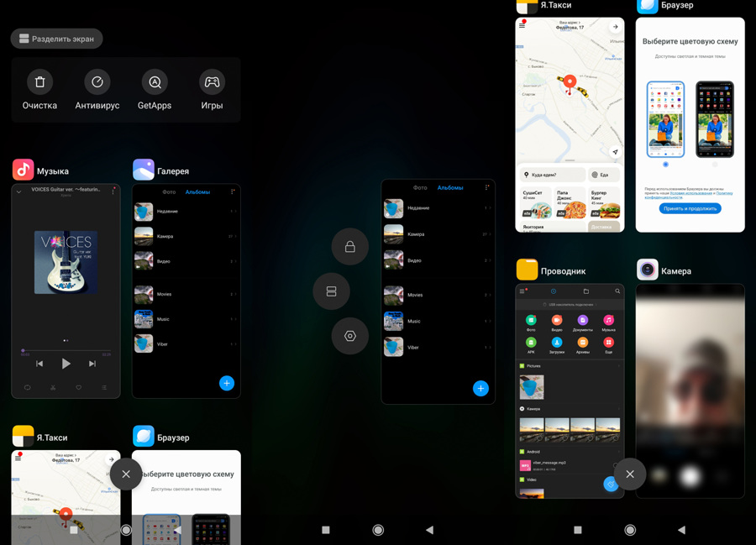The height and width of the screenshot is (545, 756).
Task: Tap the scissors ringtone cutter icon in Music
Action: coord(53,387)
